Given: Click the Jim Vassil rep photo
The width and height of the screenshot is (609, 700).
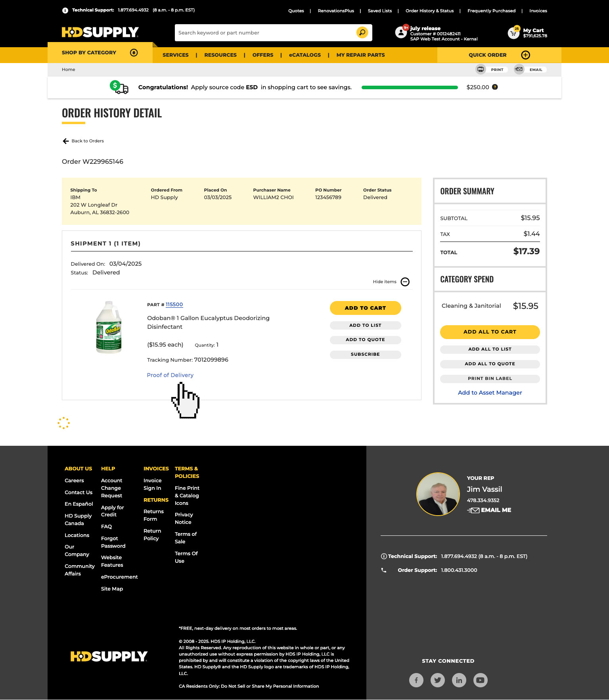Looking at the screenshot, I should tap(438, 494).
